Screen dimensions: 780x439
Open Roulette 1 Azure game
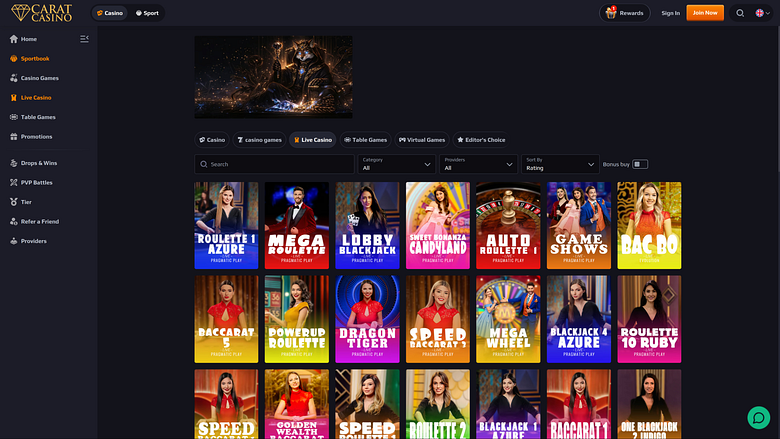[x=226, y=225]
